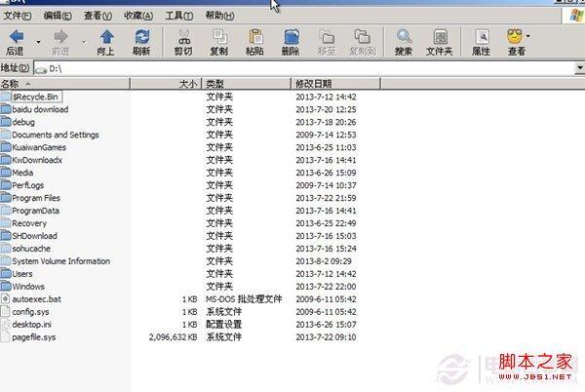Screen dimensions: 585x392
Task: Open the 文件(F) menu
Action: click(x=18, y=16)
